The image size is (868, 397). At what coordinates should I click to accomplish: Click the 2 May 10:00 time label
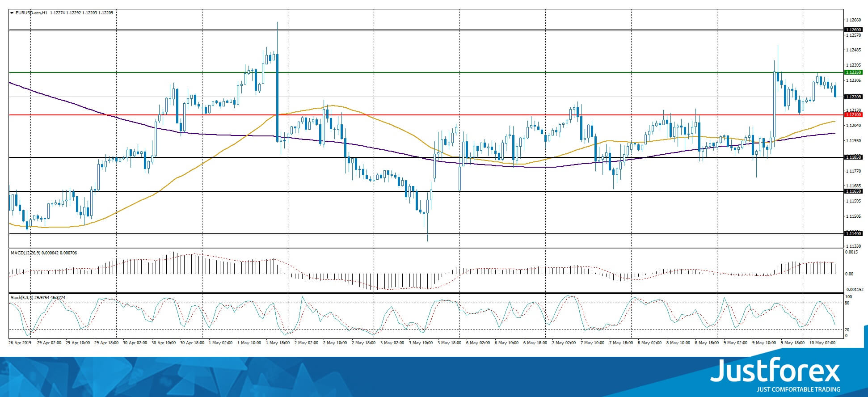coord(335,343)
